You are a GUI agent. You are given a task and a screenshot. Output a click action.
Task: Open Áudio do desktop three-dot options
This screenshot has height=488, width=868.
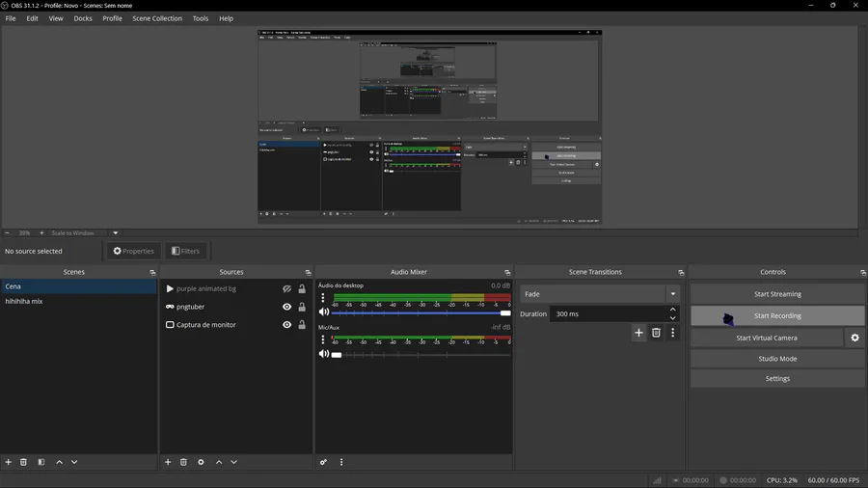[323, 298]
